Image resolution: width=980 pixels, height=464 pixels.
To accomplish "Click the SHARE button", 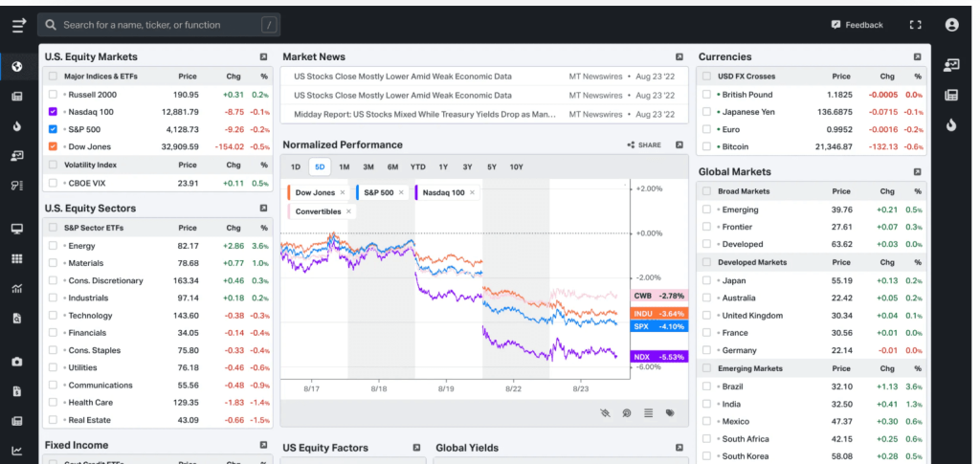I will pyautogui.click(x=644, y=144).
